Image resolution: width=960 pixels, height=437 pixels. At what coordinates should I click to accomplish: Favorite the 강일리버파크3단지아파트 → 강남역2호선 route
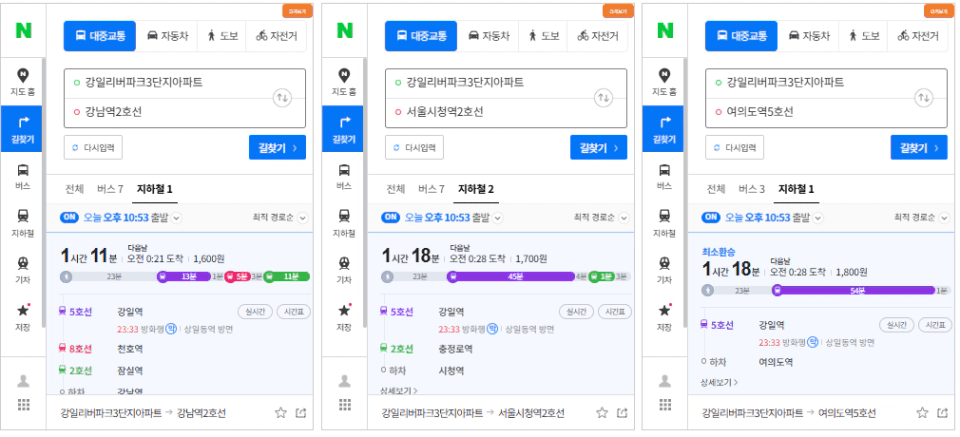point(280,413)
